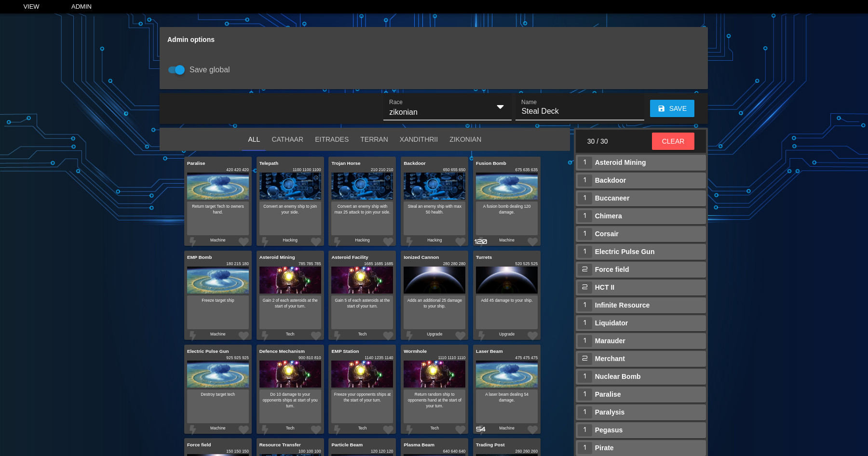The image size is (868, 456).
Task: Open the Race dropdown arrow
Action: [500, 107]
